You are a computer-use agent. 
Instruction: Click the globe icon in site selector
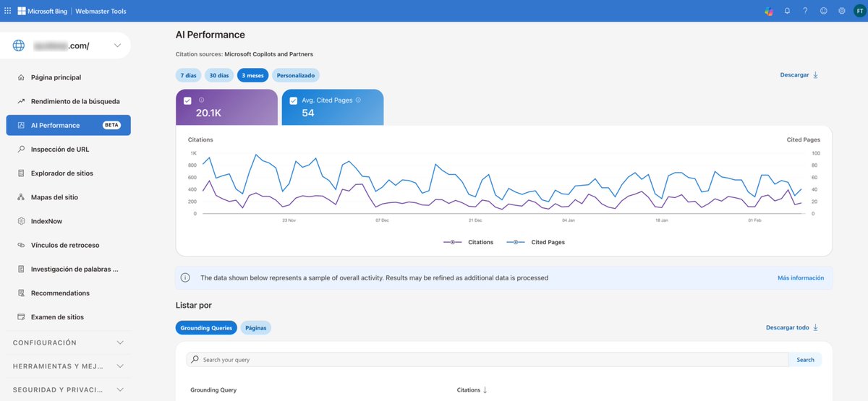coord(20,46)
